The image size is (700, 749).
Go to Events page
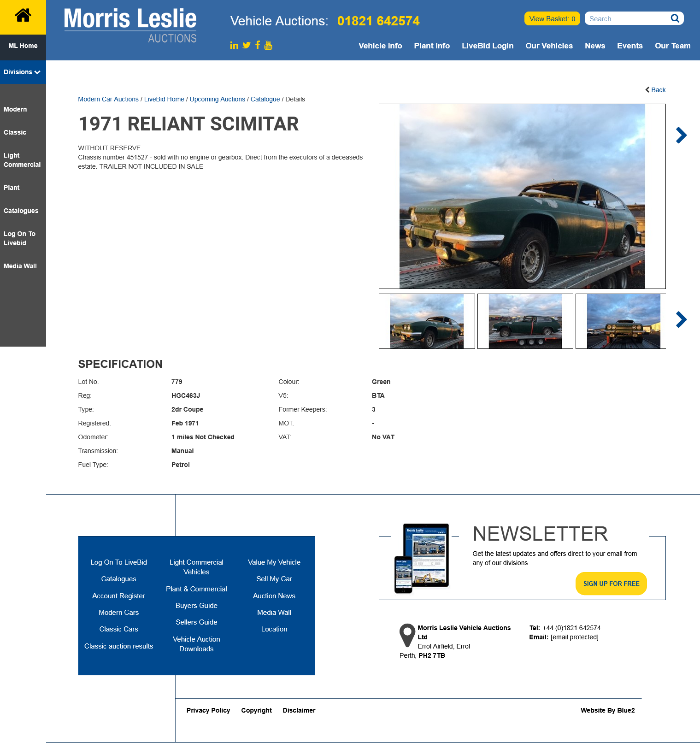[x=629, y=46]
